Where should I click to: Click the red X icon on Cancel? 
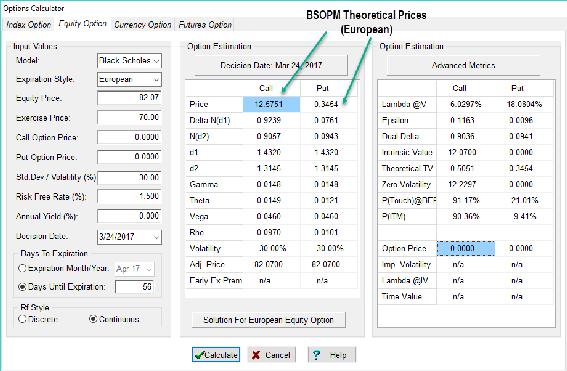[x=256, y=355]
